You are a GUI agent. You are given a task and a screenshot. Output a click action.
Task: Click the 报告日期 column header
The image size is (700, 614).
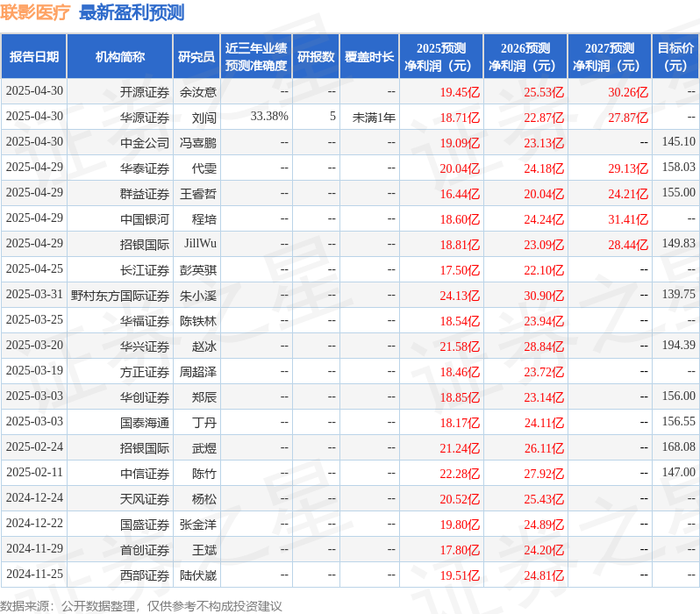pyautogui.click(x=34, y=57)
